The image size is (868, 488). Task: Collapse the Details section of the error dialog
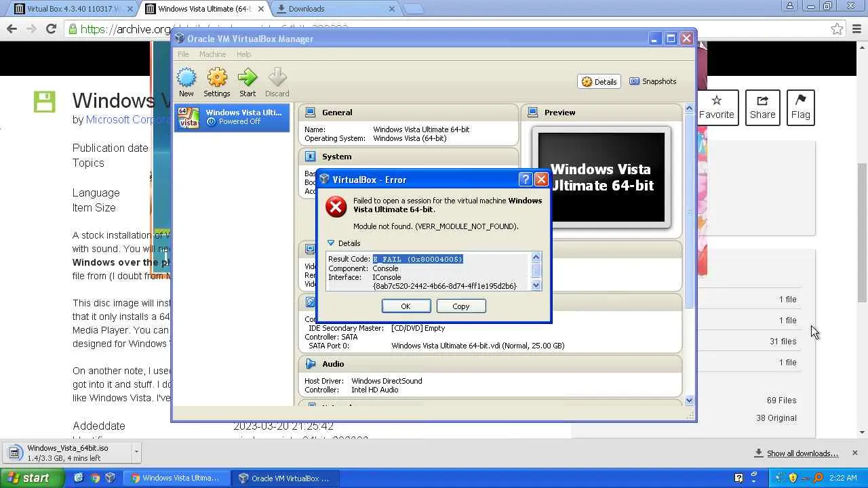pos(331,243)
